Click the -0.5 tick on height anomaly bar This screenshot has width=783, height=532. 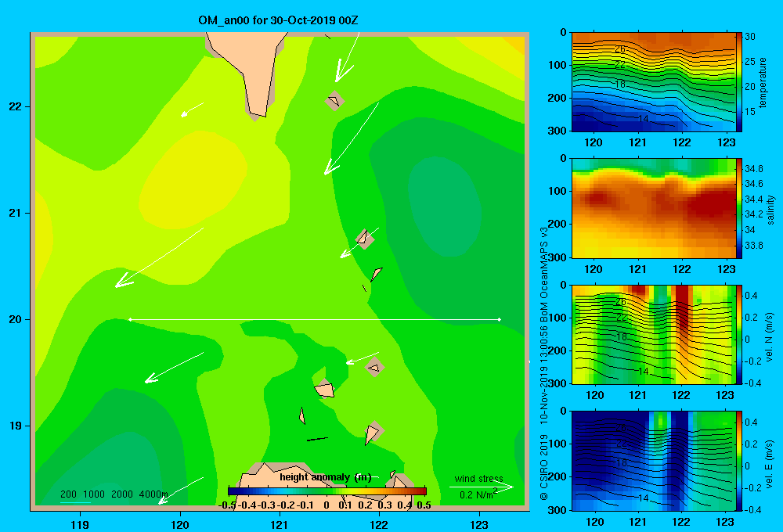pyautogui.click(x=228, y=505)
